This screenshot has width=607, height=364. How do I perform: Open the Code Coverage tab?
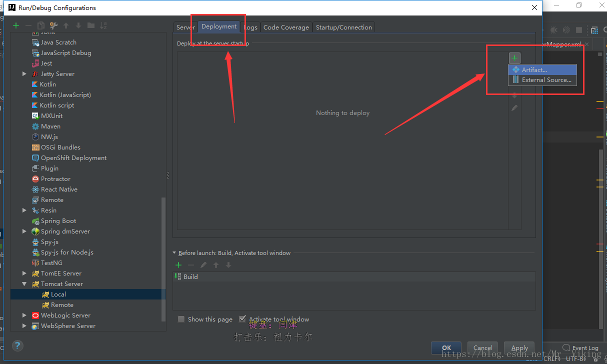pyautogui.click(x=286, y=27)
